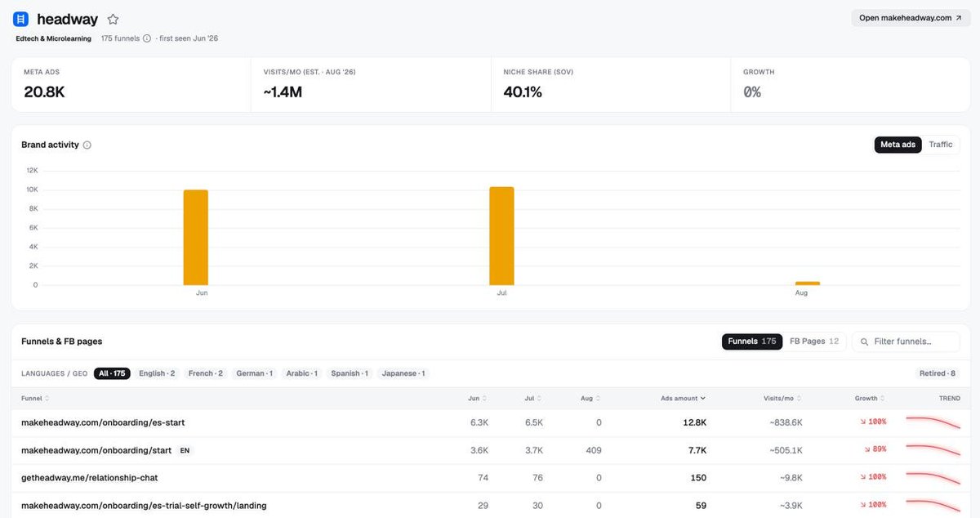Click the 409 Aug value

pos(594,450)
